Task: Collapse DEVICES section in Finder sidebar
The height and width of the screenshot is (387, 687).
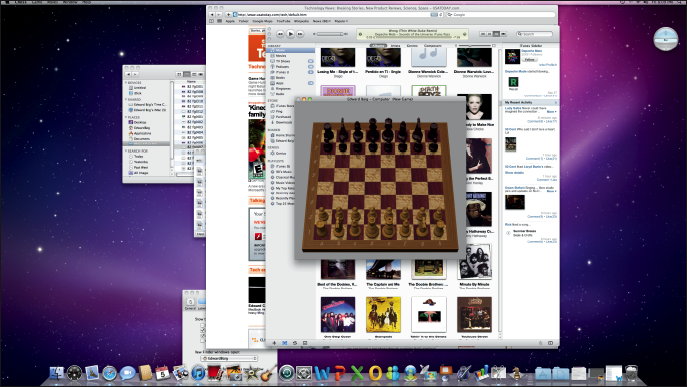Action: [x=126, y=82]
